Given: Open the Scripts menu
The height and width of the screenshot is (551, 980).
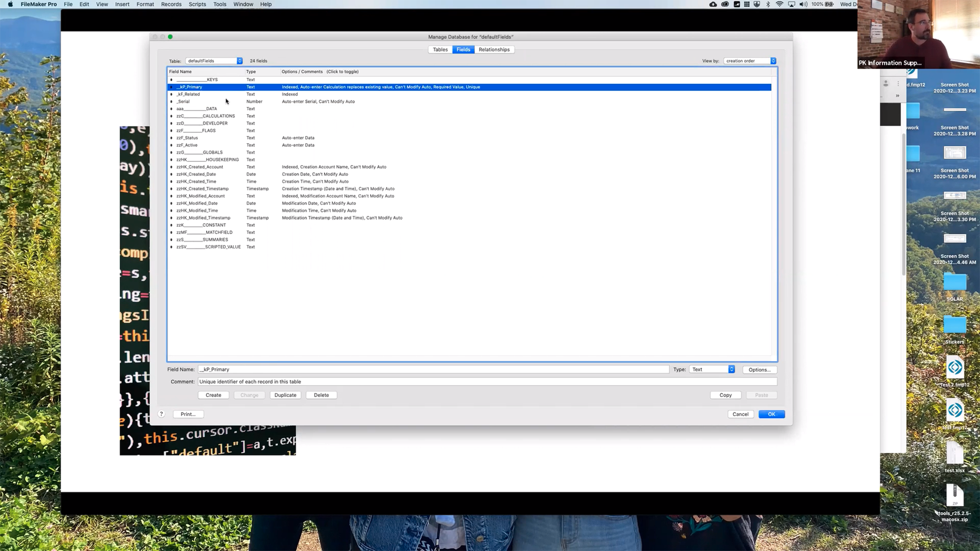Looking at the screenshot, I should (197, 4).
